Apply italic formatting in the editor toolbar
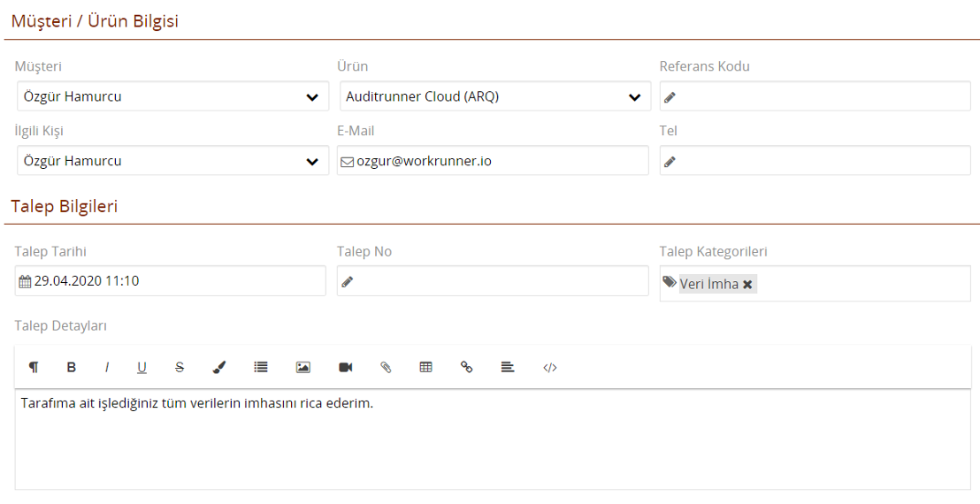The image size is (980, 504). point(107,367)
